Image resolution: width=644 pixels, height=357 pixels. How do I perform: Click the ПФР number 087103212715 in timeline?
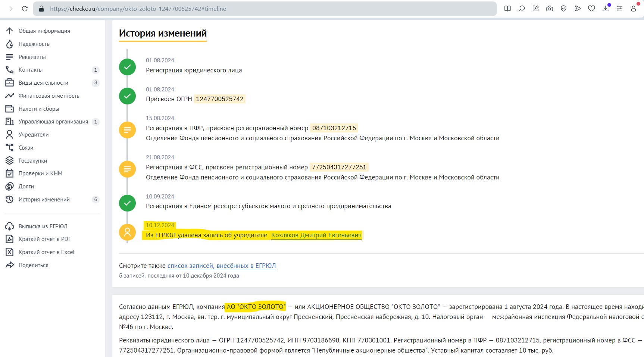[334, 128]
